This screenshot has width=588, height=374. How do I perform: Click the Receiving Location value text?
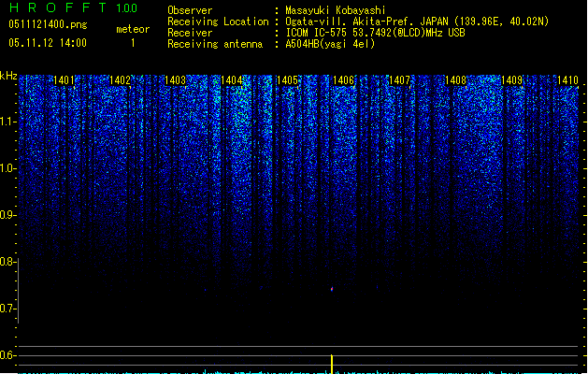click(417, 22)
